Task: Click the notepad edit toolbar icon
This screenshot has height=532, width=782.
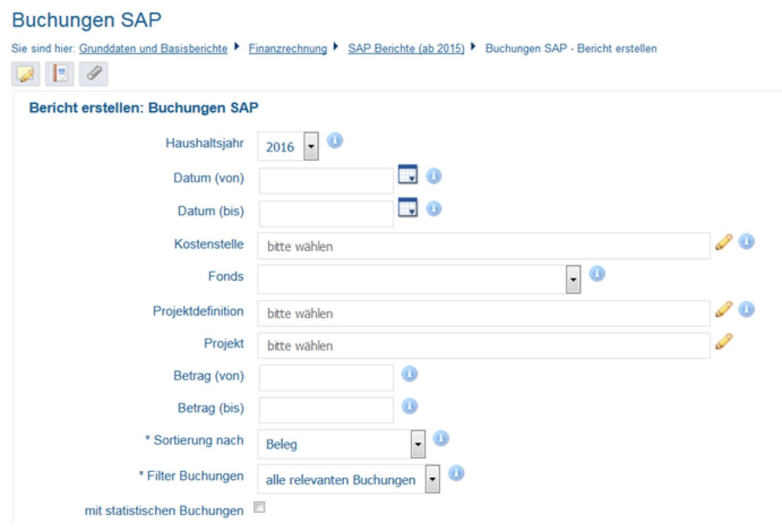Action: click(x=26, y=74)
